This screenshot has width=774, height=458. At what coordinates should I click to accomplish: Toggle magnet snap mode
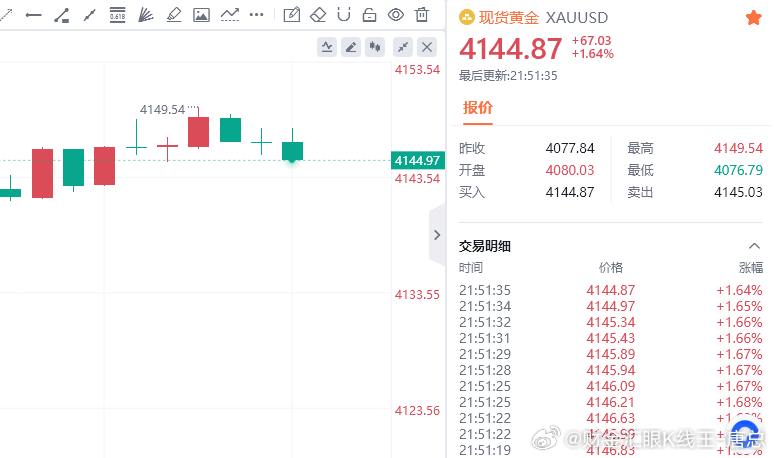344,15
